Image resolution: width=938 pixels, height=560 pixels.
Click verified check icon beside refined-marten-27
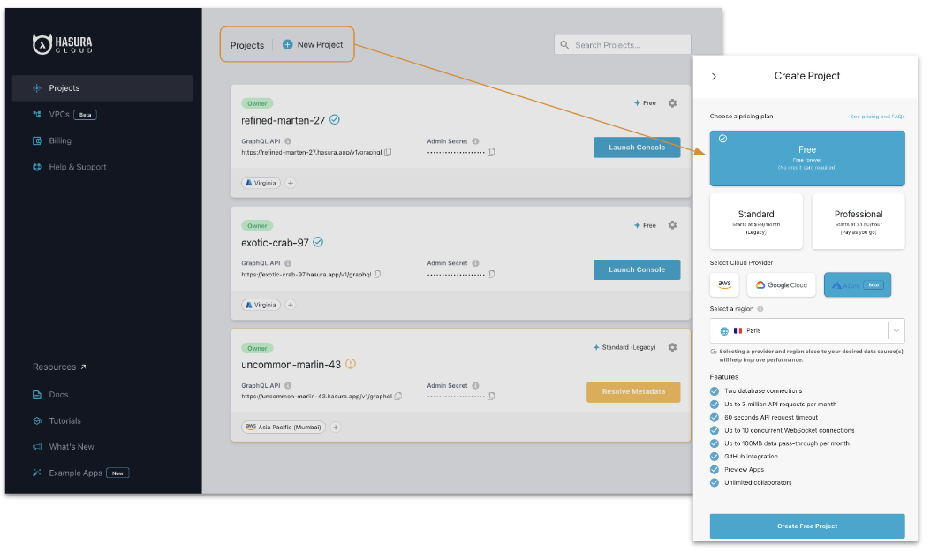[335, 119]
